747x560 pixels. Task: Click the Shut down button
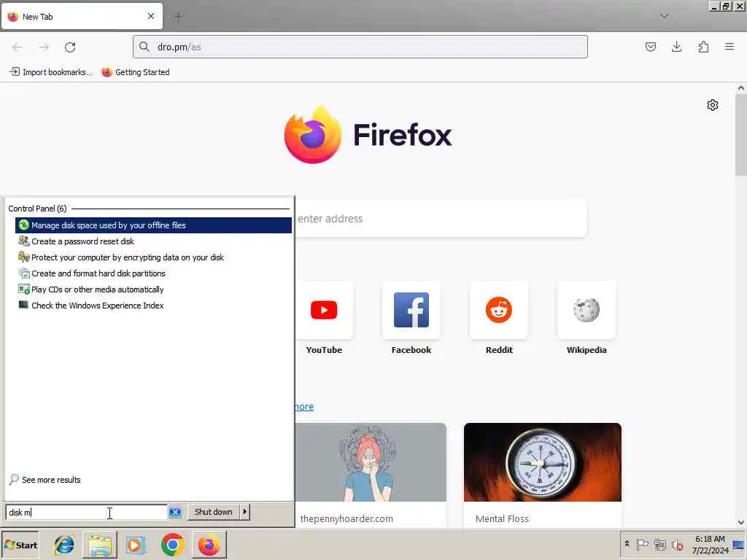tap(214, 512)
